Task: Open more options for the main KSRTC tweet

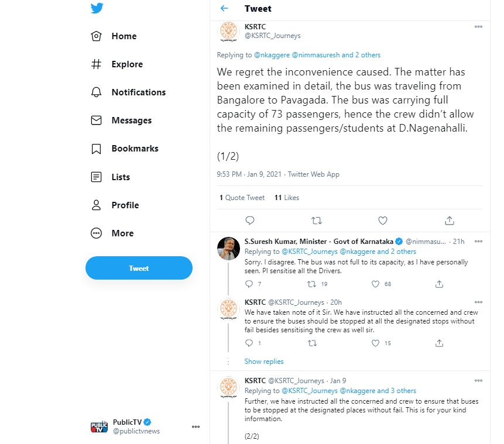Action: click(478, 27)
